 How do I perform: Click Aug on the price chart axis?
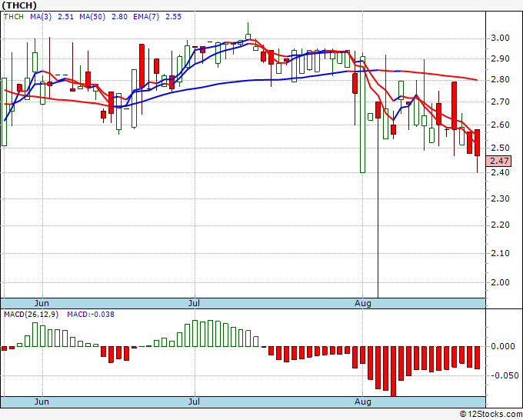pyautogui.click(x=363, y=304)
